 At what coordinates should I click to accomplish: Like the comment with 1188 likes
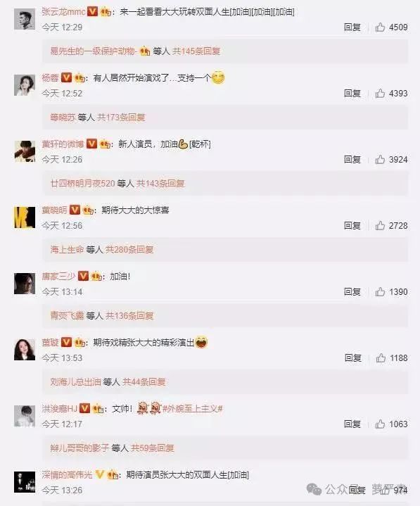pos(381,358)
